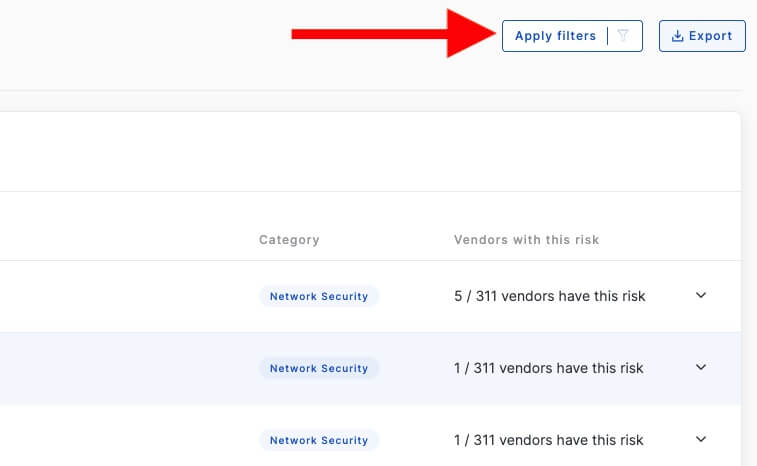Click the Export button
The image size is (757, 466).
click(x=702, y=36)
